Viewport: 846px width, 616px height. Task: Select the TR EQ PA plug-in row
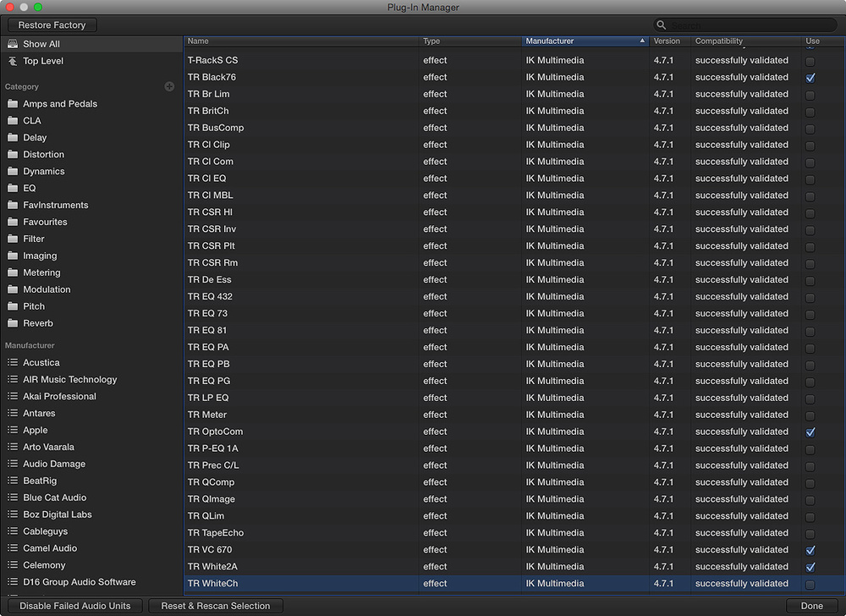pyautogui.click(x=514, y=348)
